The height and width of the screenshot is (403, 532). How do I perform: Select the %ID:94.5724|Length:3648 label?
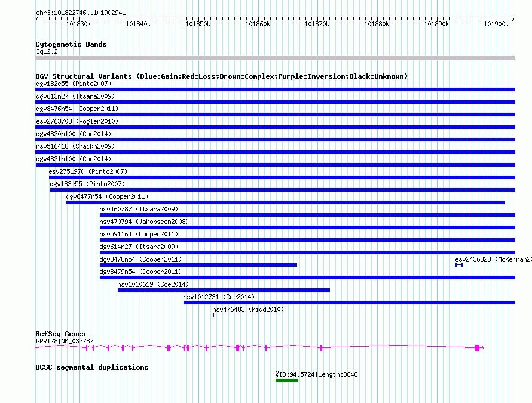(x=317, y=374)
